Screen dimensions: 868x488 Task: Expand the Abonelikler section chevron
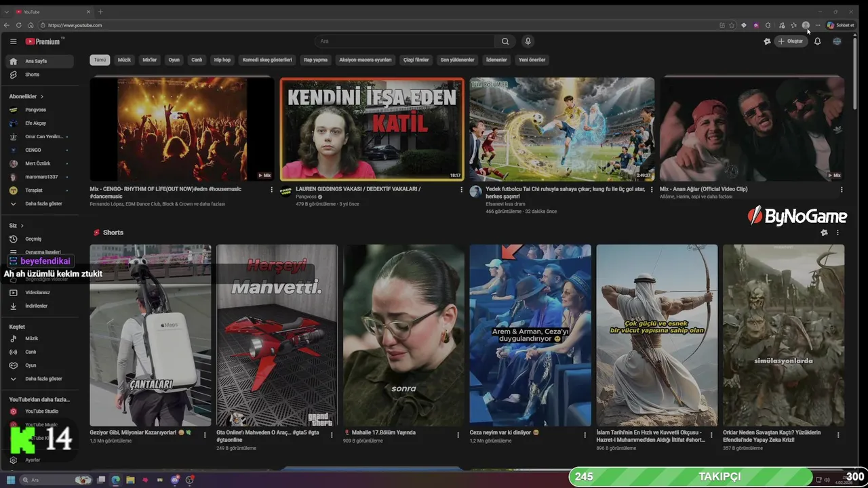42,96
